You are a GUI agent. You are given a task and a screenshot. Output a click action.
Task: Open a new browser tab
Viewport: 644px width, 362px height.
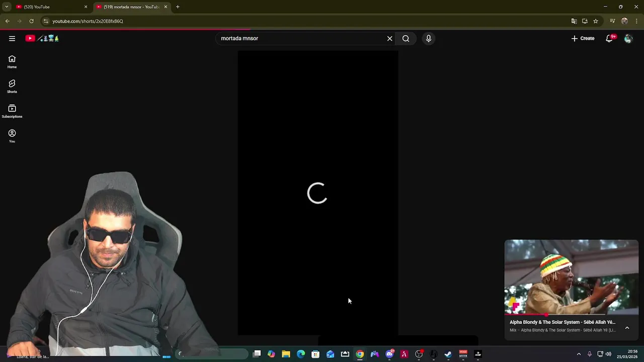click(178, 7)
